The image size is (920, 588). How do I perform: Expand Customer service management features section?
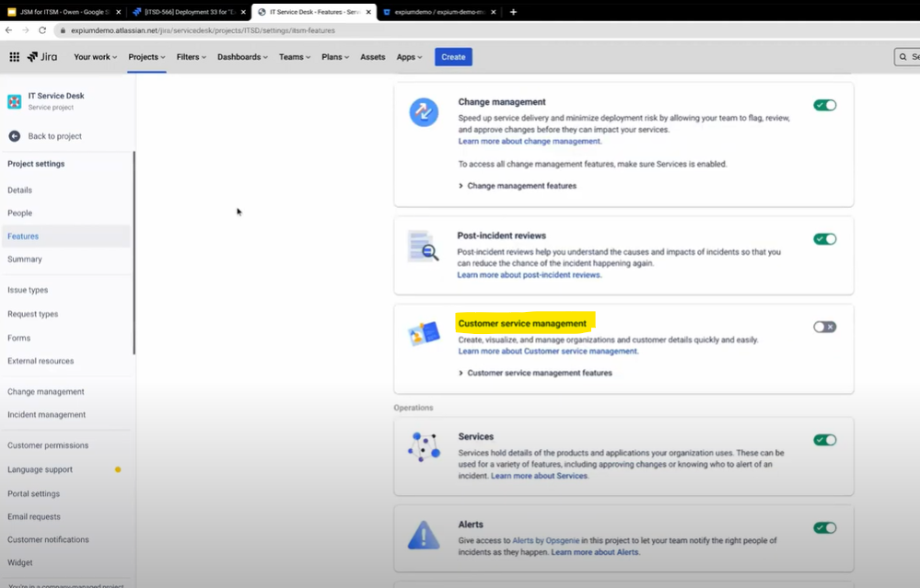coord(535,373)
